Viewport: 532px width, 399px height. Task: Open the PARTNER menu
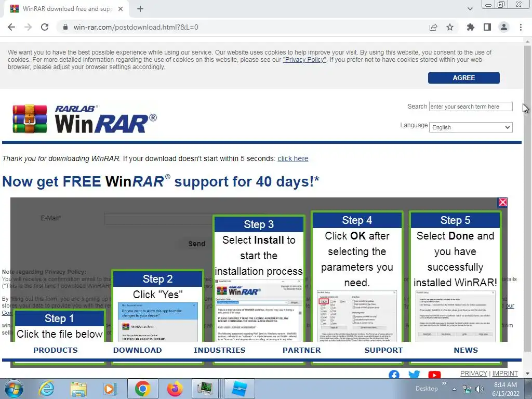click(302, 350)
